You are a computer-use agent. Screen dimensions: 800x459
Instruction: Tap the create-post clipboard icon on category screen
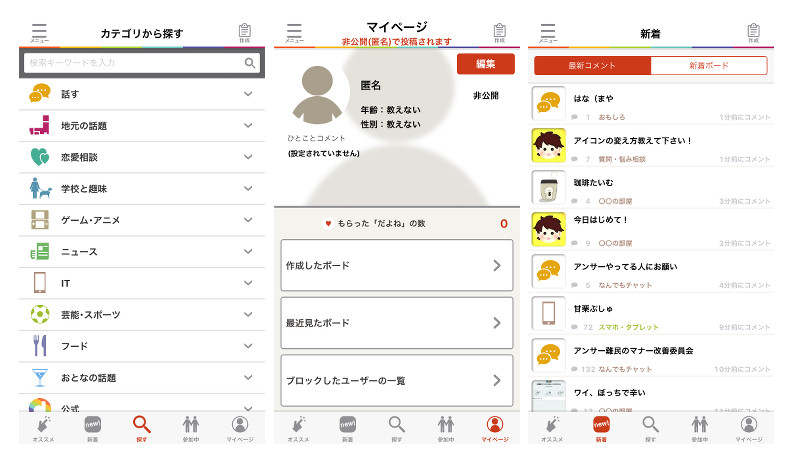coord(245,33)
